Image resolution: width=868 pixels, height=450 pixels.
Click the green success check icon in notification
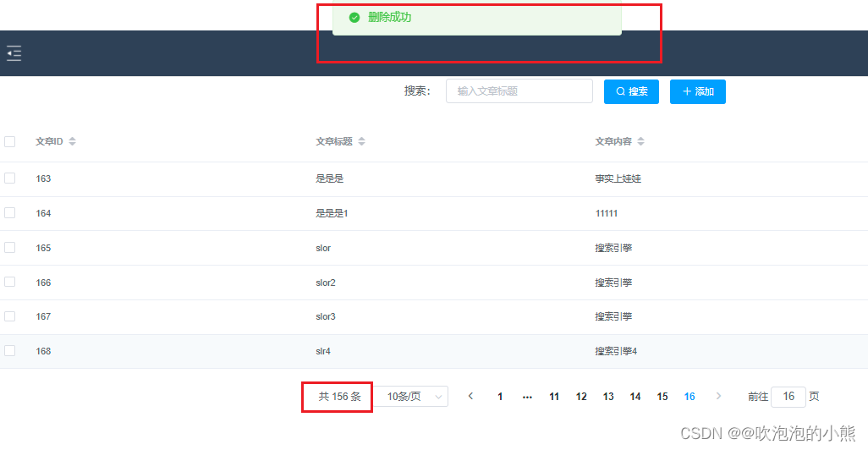coord(354,18)
